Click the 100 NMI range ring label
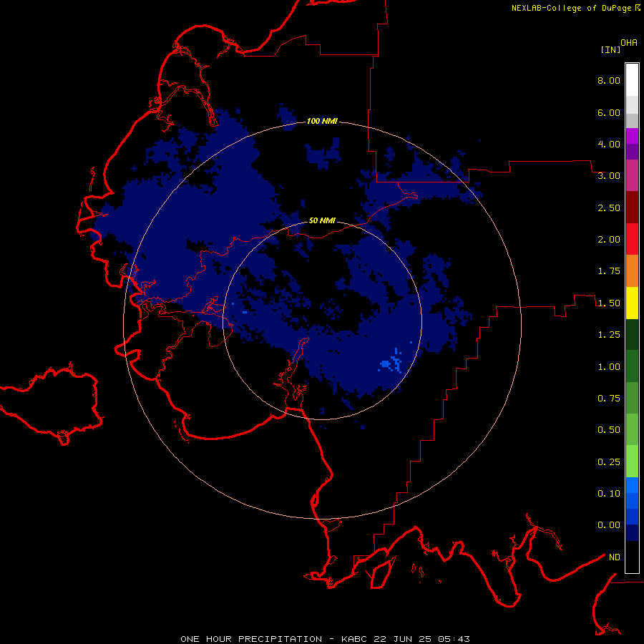644x644 pixels. pos(322,121)
